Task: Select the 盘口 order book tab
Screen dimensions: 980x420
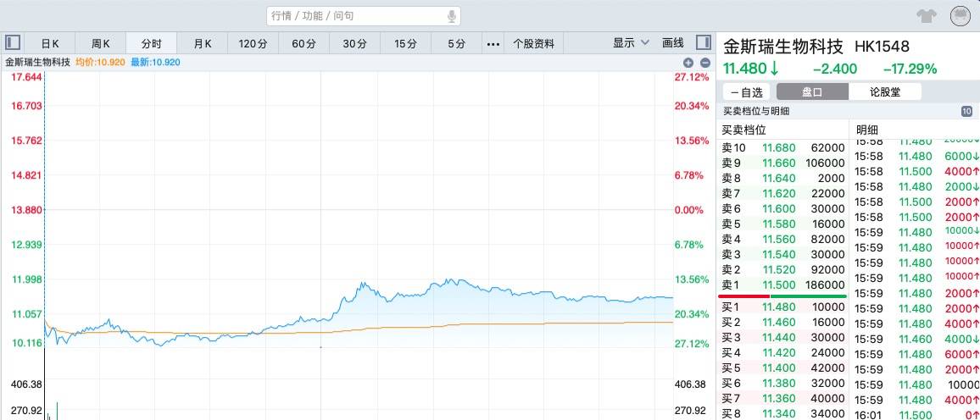Action: point(811,92)
